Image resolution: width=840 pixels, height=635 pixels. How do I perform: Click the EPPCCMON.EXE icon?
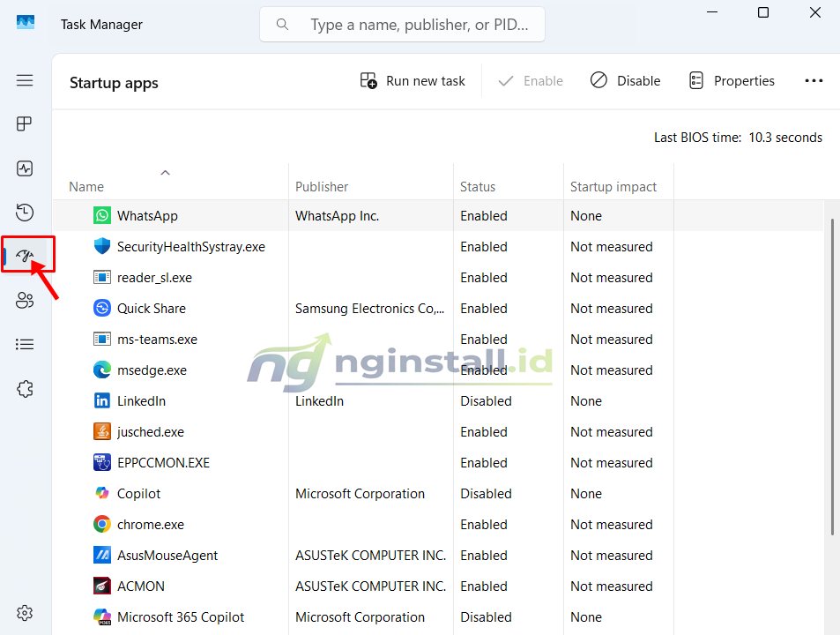101,462
